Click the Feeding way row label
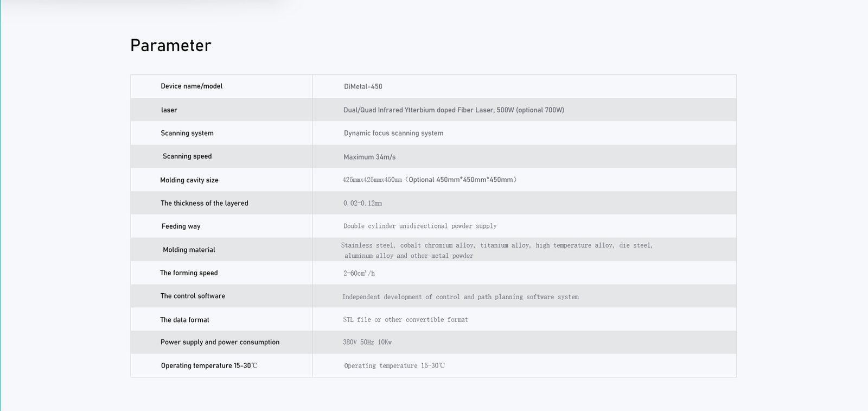This screenshot has width=868, height=411. coord(181,226)
